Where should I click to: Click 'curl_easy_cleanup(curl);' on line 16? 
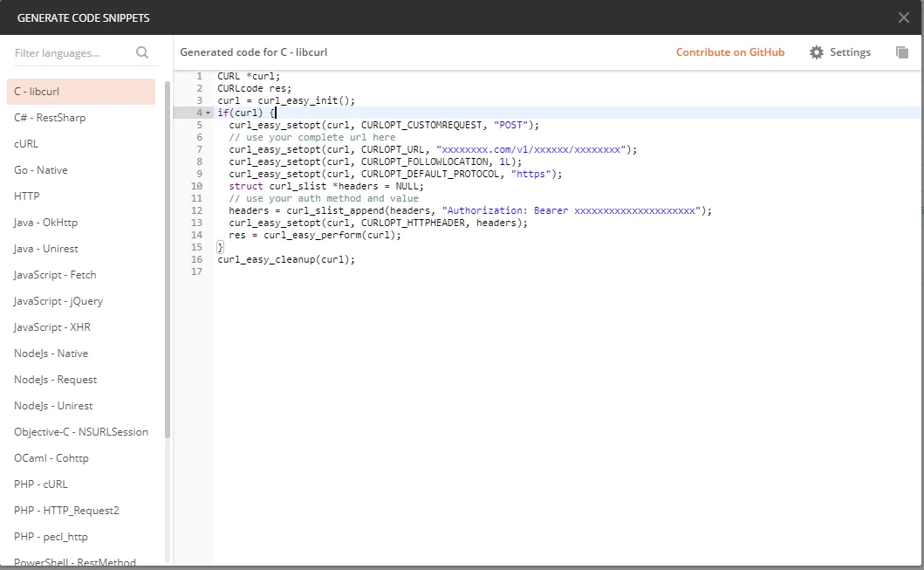[286, 260]
